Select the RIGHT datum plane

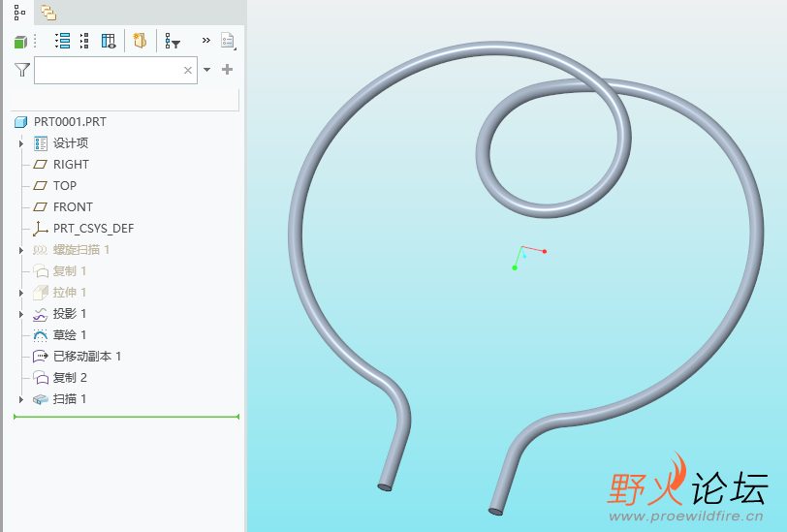click(71, 165)
